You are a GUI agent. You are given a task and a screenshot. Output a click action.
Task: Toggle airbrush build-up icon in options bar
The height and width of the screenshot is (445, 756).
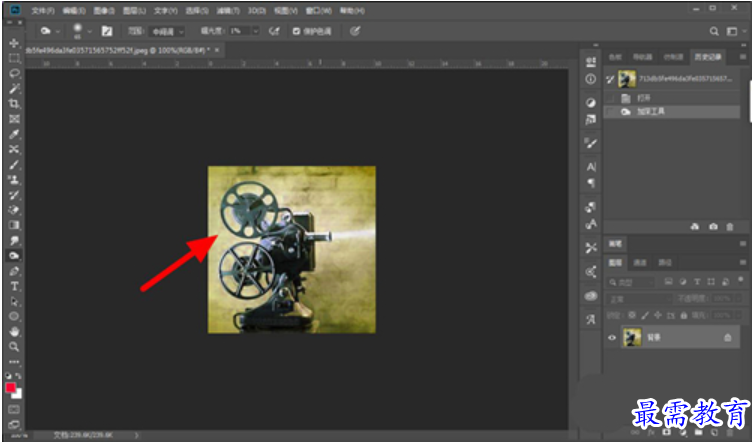coord(274,31)
